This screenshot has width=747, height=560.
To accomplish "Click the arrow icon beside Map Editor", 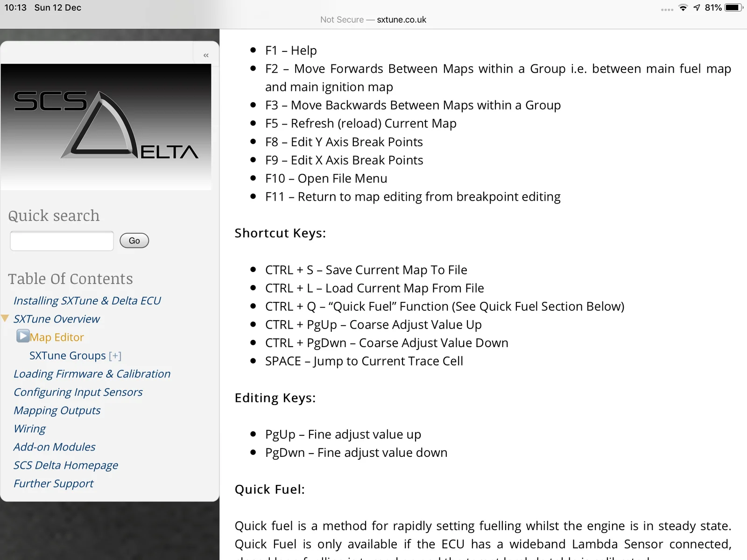I will (22, 336).
